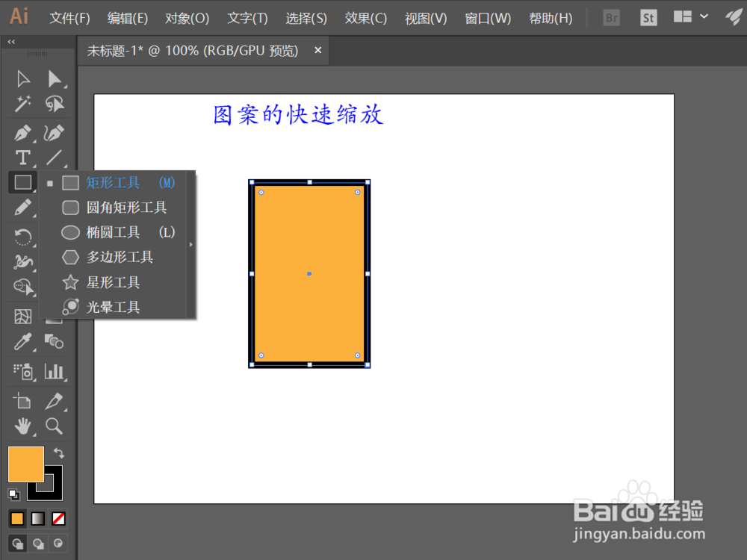This screenshot has height=560, width=747.
Task: Click the rectangle's top-middle bounding handle
Action: coord(310,182)
